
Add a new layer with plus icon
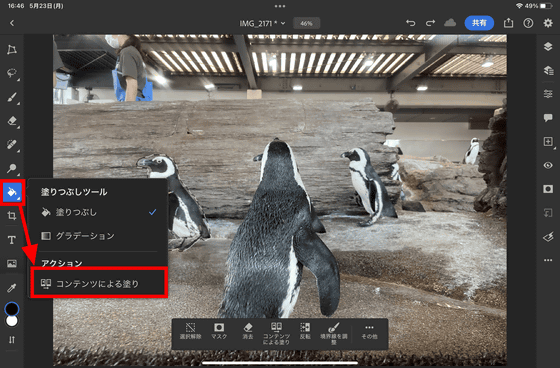pos(548,141)
